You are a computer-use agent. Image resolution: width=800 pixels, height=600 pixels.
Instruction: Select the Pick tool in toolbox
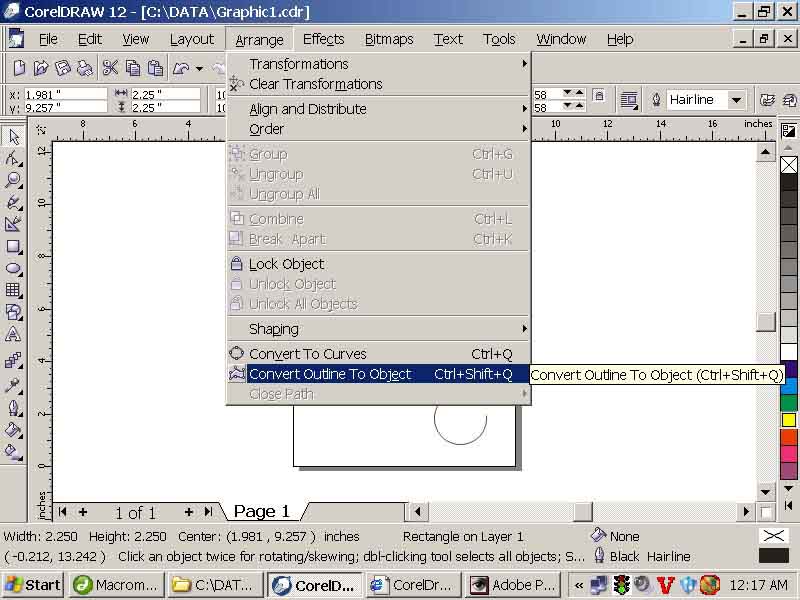[x=13, y=137]
